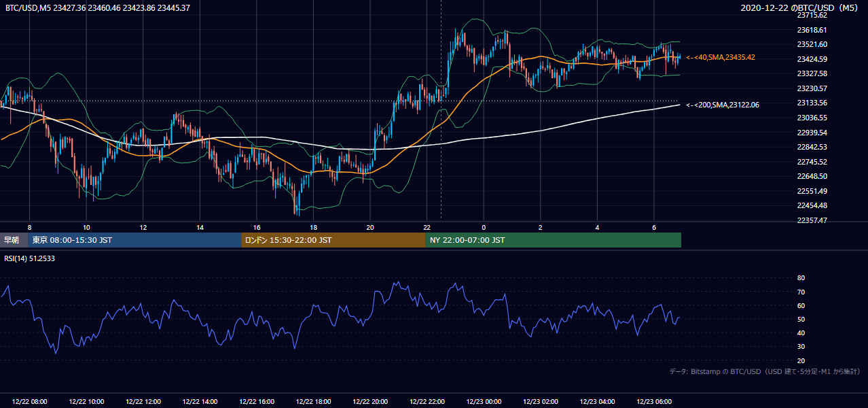The width and height of the screenshot is (868, 408).
Task: Click price axis label 23230.57
Action: tap(812, 88)
